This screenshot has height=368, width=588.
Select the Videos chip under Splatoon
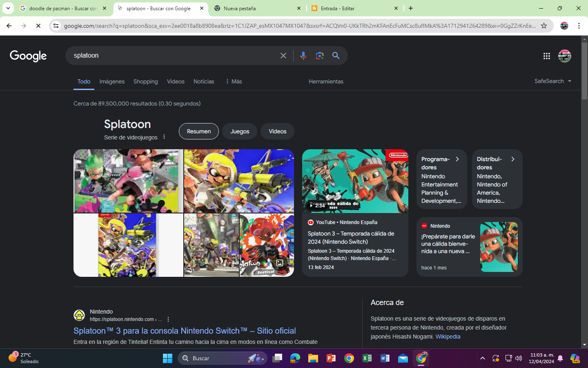click(278, 131)
